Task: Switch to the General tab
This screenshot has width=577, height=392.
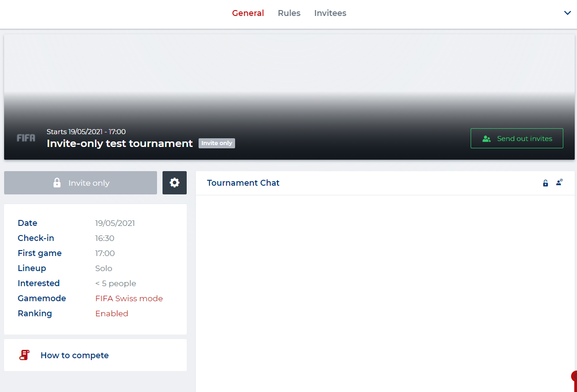Action: click(x=248, y=13)
